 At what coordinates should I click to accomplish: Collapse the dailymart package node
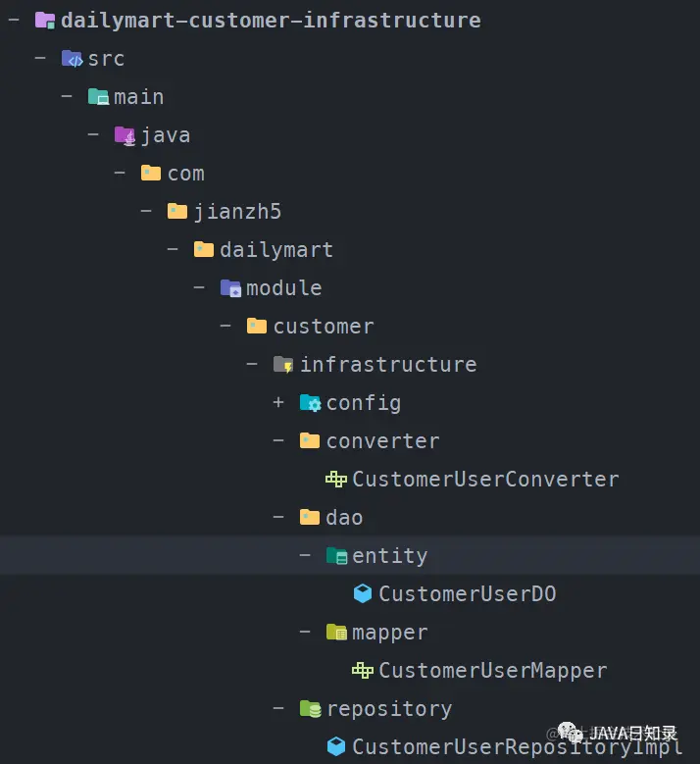coord(173,249)
